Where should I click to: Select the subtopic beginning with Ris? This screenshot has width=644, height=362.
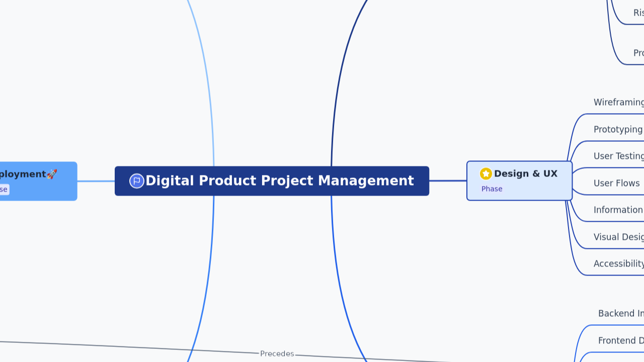638,13
